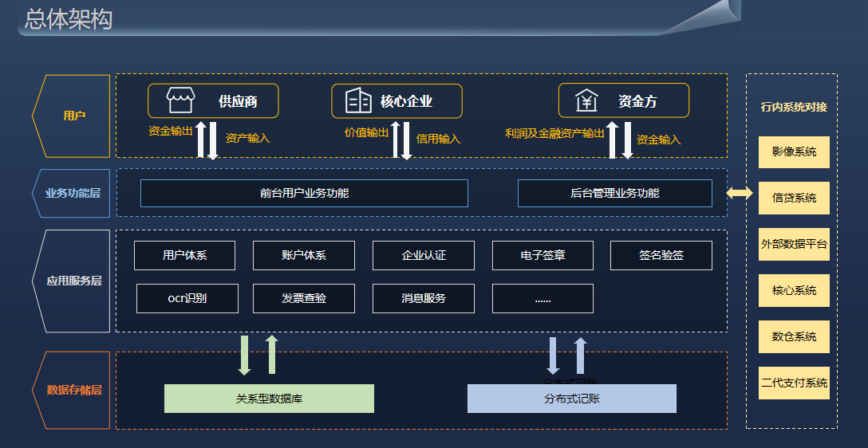The width and height of the screenshot is (868, 448).
Task: Select the green 关系型数据库 block
Action: click(x=269, y=399)
